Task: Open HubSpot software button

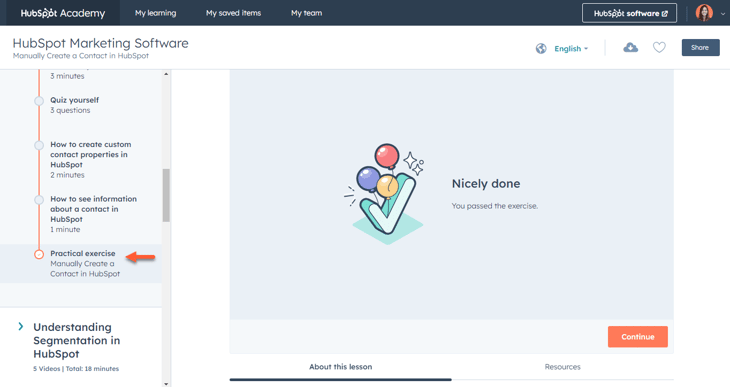Action: [x=629, y=13]
